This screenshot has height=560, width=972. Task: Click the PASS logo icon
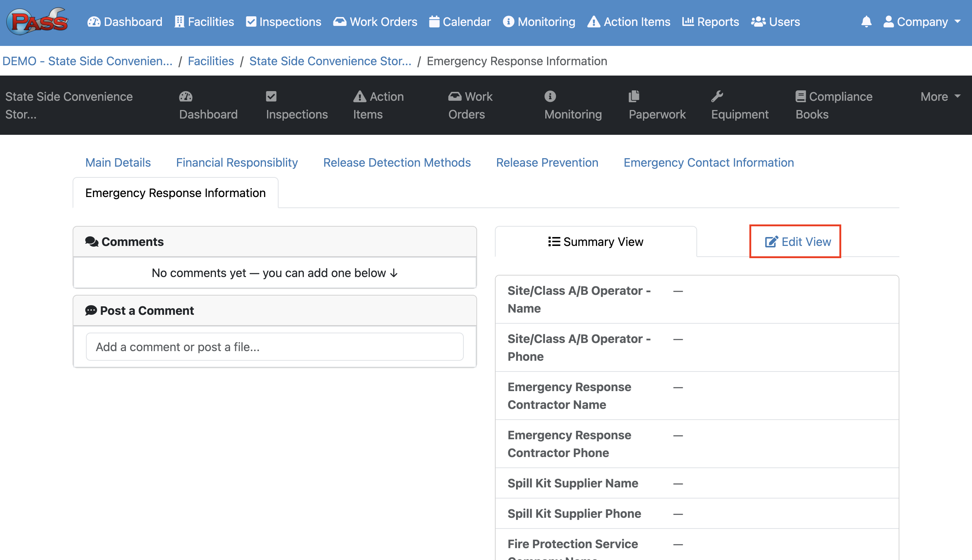tap(37, 21)
